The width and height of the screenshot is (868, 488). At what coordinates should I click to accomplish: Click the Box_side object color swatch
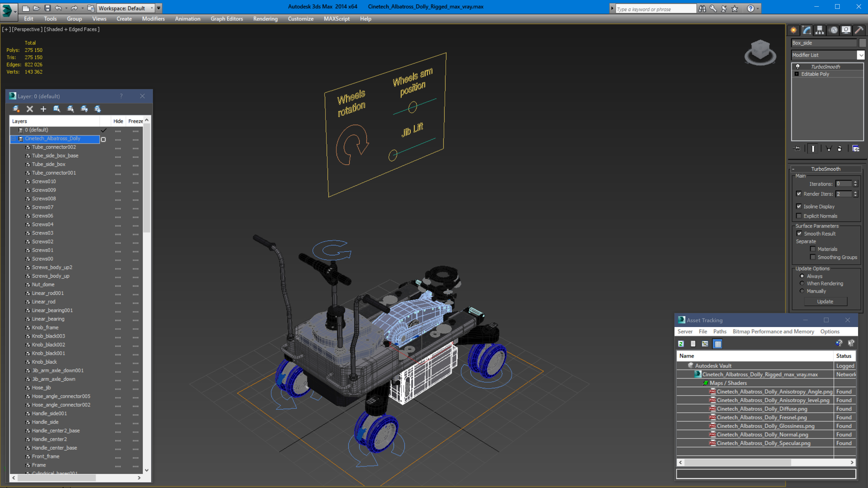862,43
